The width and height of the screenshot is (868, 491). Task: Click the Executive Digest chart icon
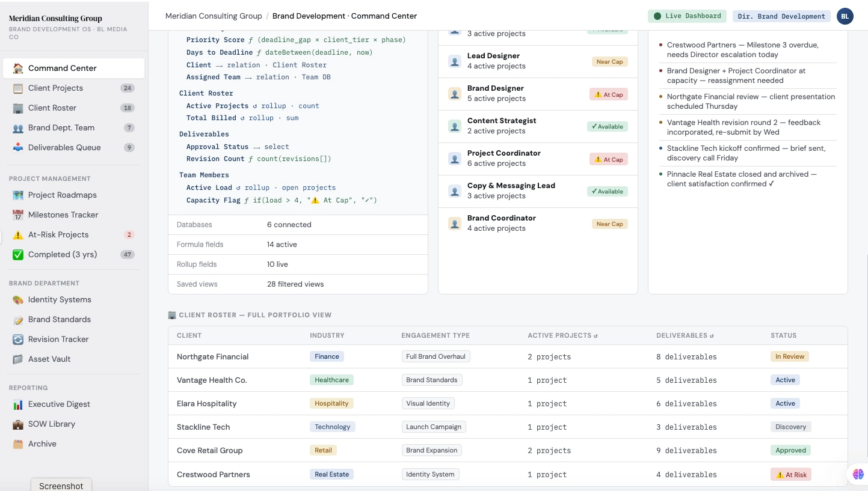18,404
